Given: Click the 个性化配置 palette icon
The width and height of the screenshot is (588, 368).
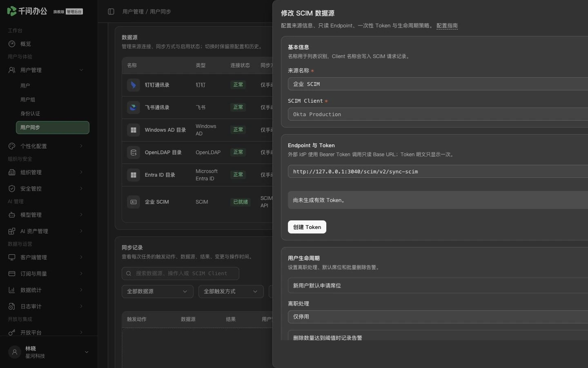Looking at the screenshot, I should [x=12, y=146].
